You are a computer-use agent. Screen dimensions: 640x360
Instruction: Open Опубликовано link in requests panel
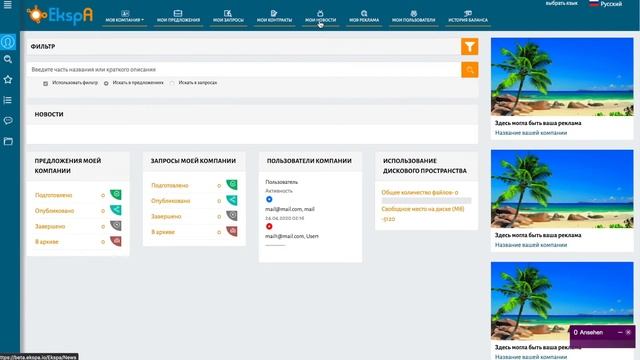(171, 201)
